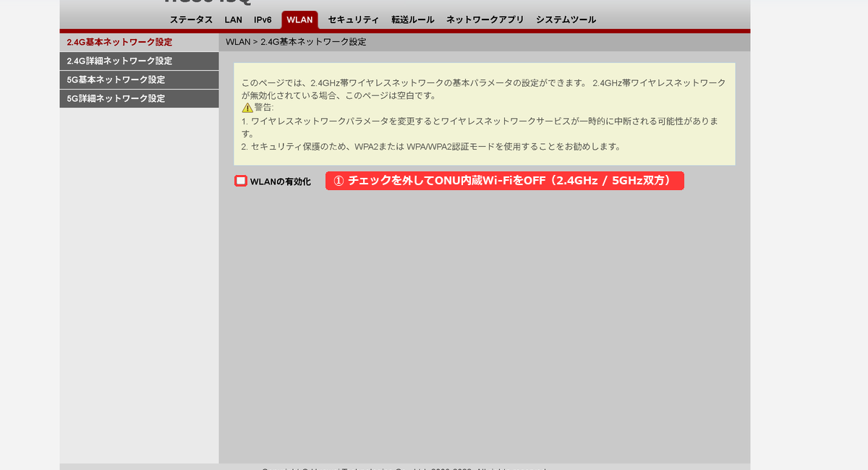The height and width of the screenshot is (470, 868).
Task: Select the WLAN tab
Action: (x=299, y=20)
